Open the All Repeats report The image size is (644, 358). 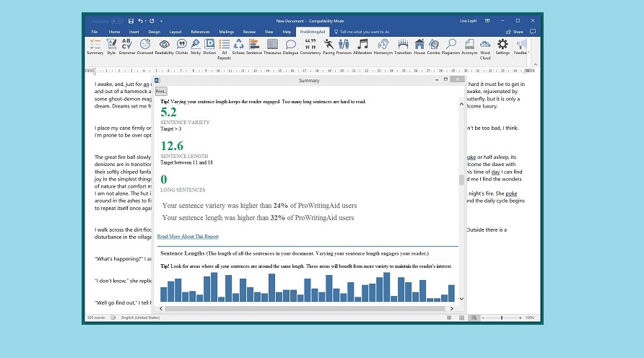[225, 49]
